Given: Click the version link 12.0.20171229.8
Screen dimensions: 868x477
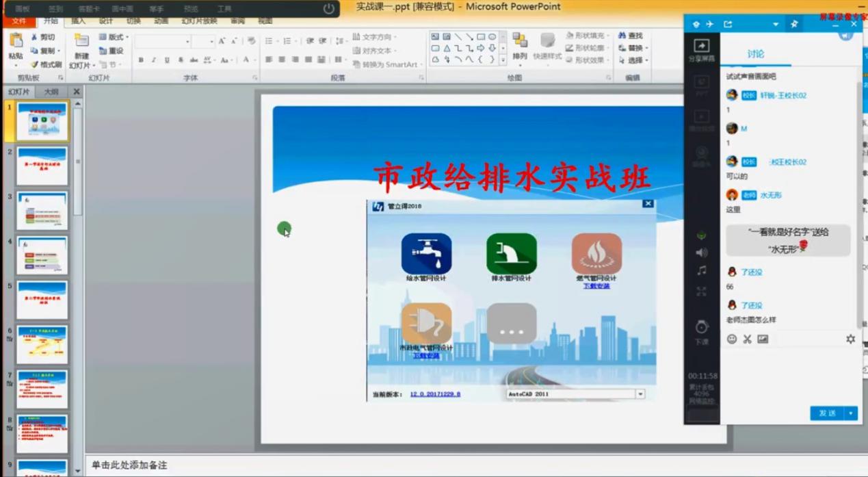Looking at the screenshot, I should click(x=435, y=394).
